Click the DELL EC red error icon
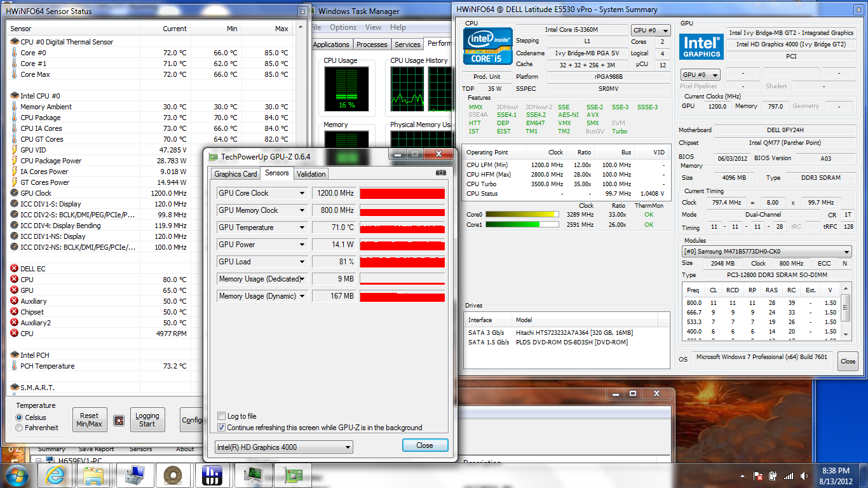 15,269
